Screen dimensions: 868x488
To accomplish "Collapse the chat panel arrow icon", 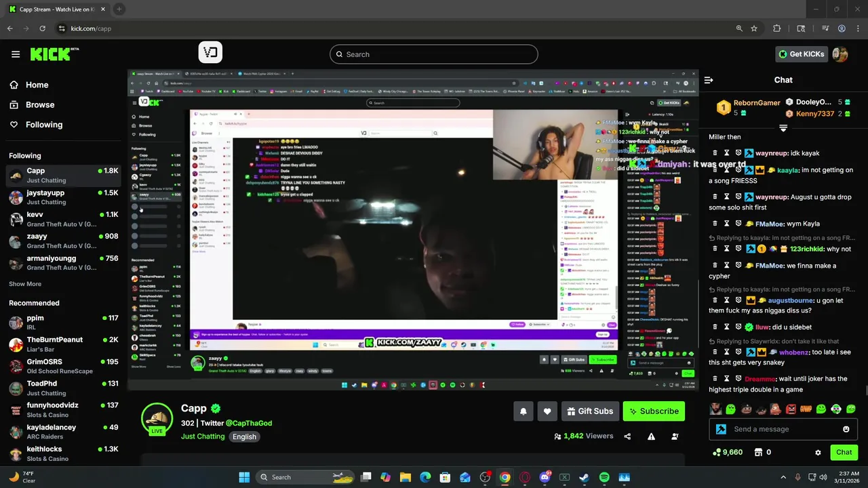I will pos(709,80).
